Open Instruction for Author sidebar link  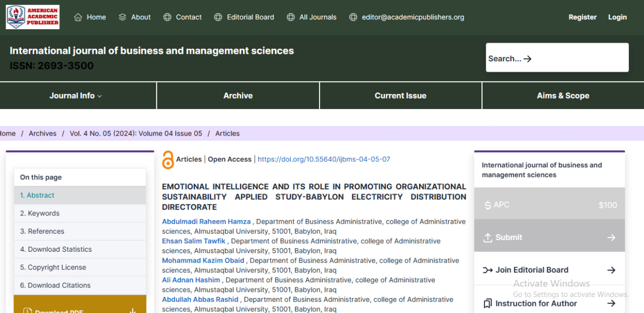coord(549,303)
